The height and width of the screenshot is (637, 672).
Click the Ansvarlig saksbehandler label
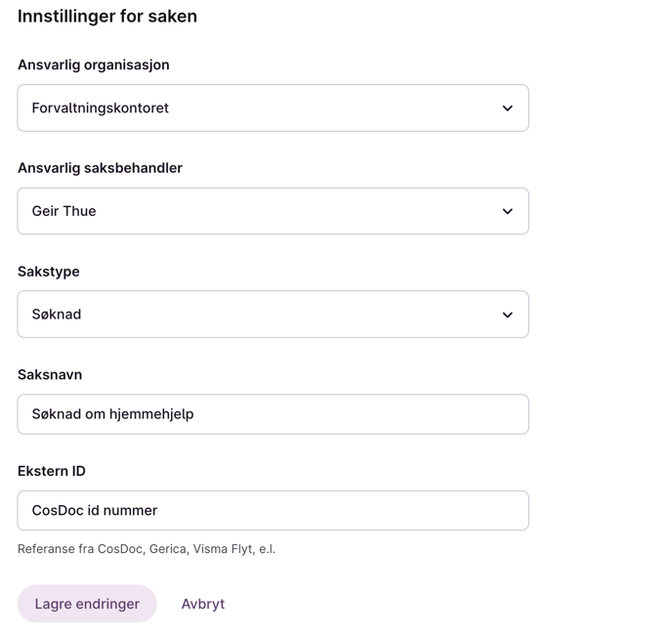[x=100, y=168]
